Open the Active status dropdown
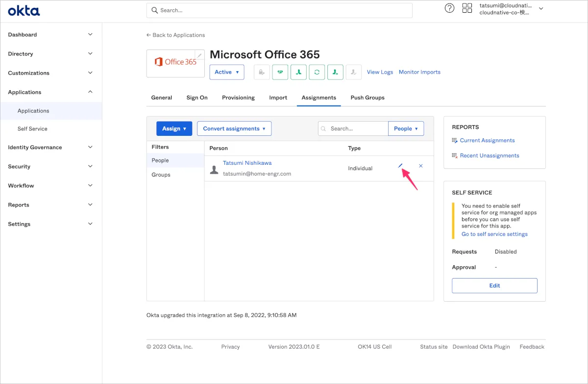The width and height of the screenshot is (588, 384). tap(227, 72)
